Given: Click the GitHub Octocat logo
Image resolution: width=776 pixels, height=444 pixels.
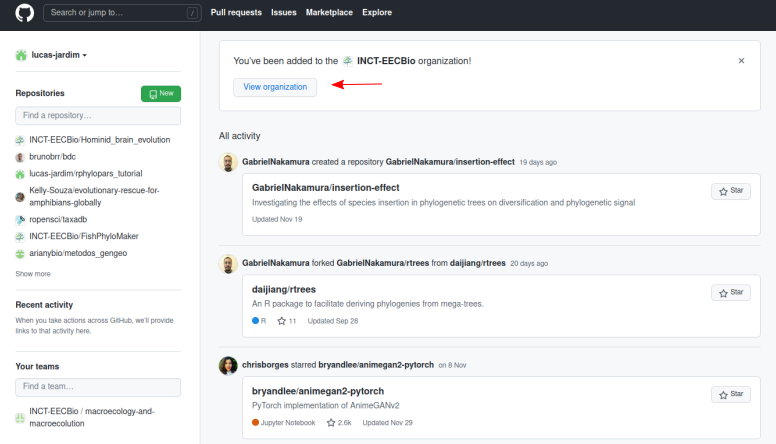Looking at the screenshot, I should [22, 13].
